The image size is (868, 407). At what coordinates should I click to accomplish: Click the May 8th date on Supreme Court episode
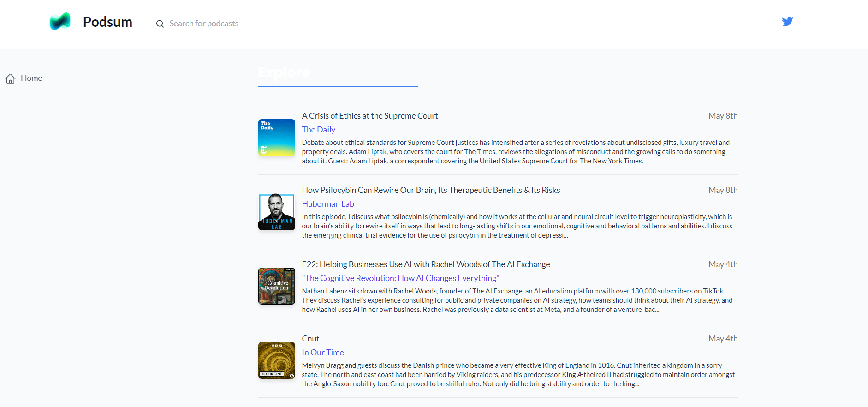point(723,116)
